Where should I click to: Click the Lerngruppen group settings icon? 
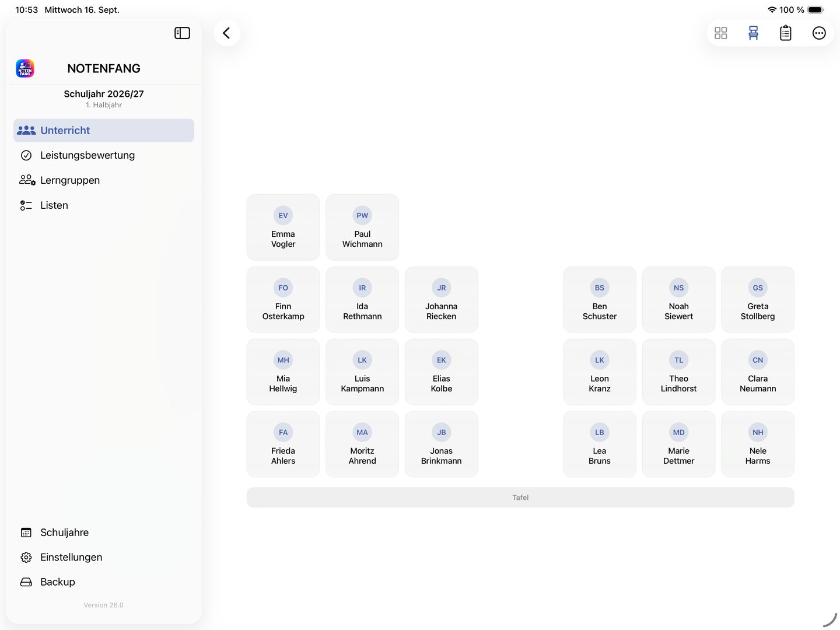(x=27, y=180)
